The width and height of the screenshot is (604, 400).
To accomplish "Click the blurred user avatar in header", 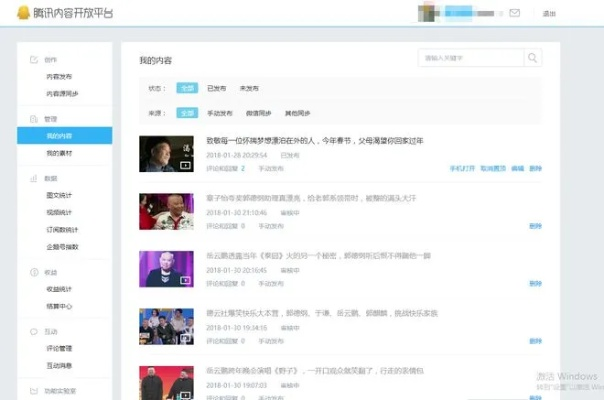I will click(x=427, y=13).
